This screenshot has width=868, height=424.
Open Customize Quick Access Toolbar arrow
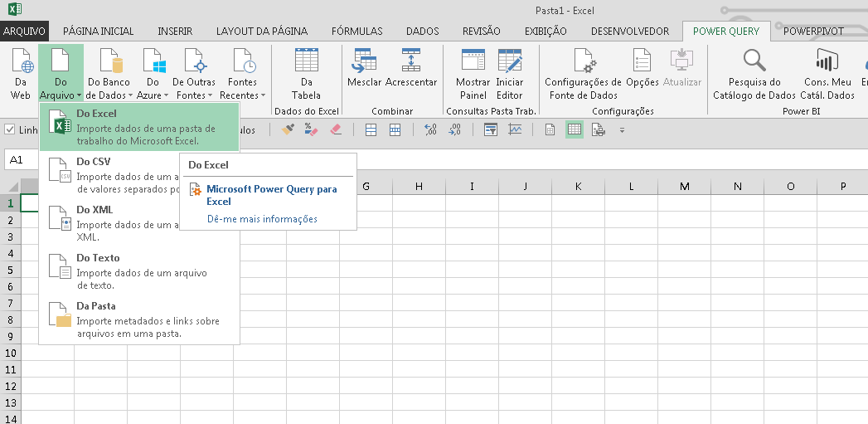click(623, 130)
